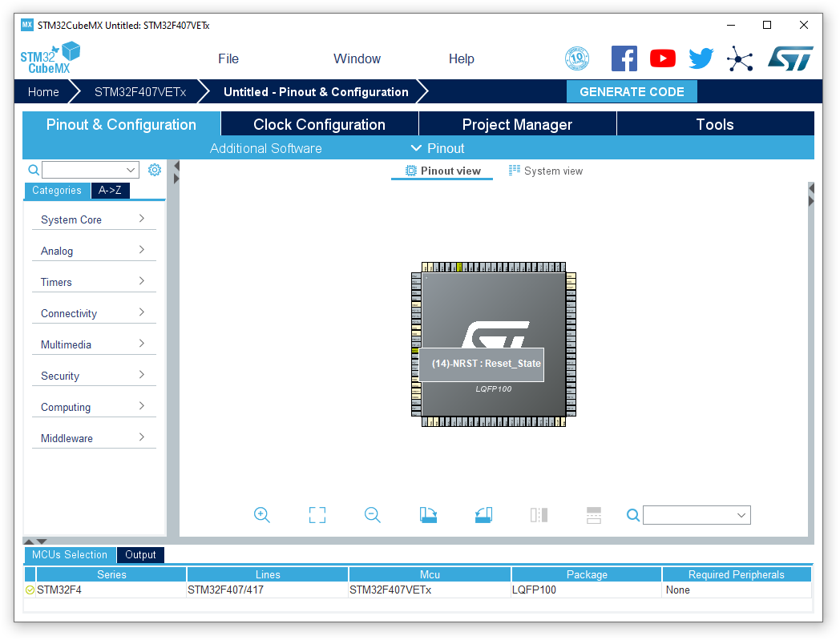Open the Facebook icon link
The height and width of the screenshot is (640, 840).
[x=624, y=58]
